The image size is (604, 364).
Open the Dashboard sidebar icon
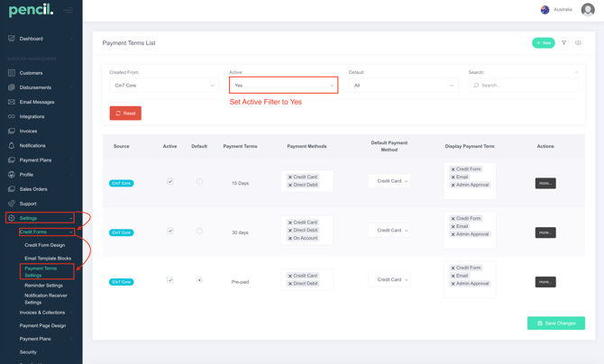coord(12,39)
